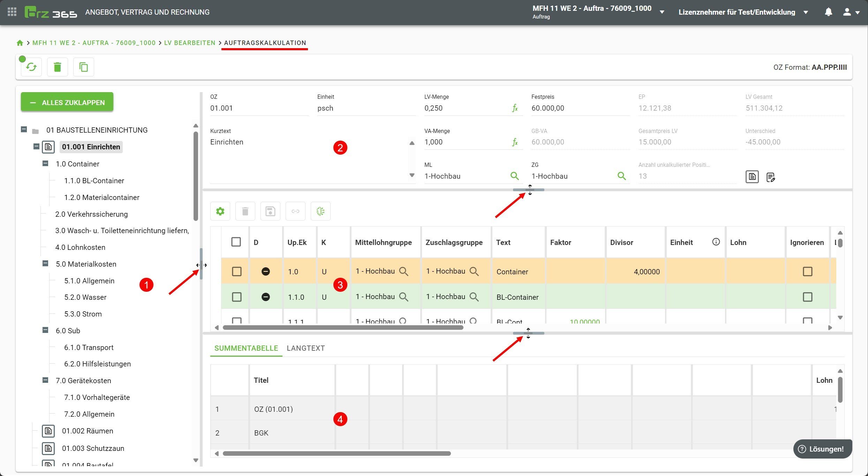Select the SUMMENTABELLE tab

(246, 348)
